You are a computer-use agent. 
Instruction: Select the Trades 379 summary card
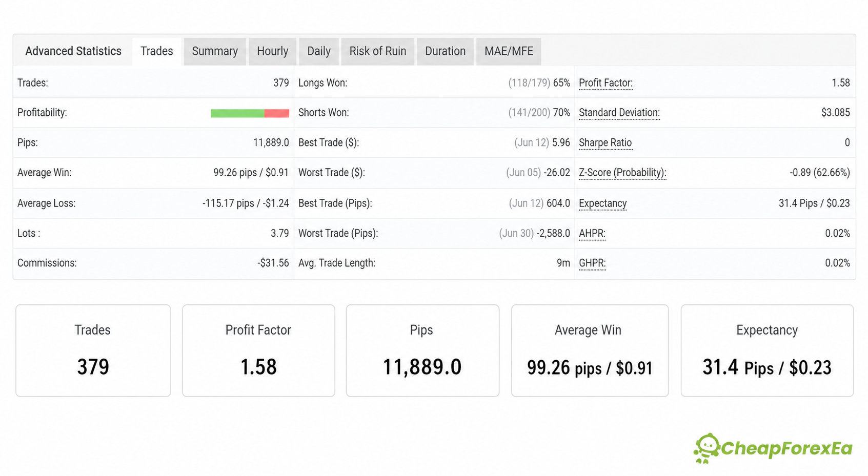tap(93, 350)
